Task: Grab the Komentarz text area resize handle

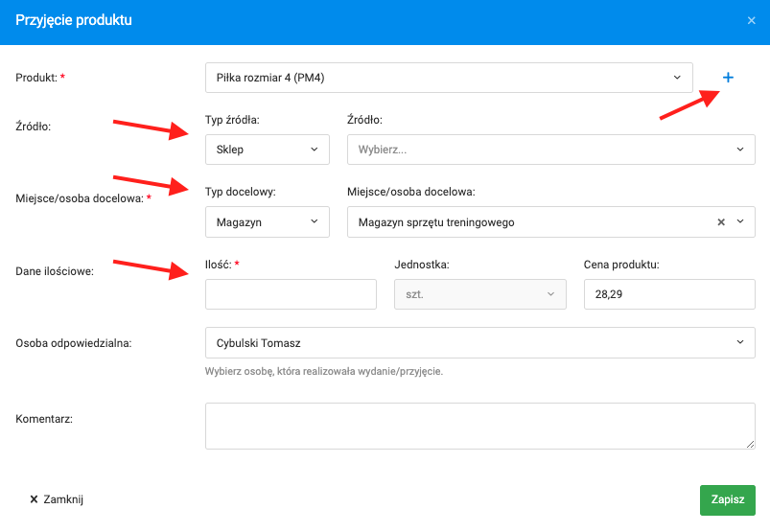Action: tap(751, 444)
